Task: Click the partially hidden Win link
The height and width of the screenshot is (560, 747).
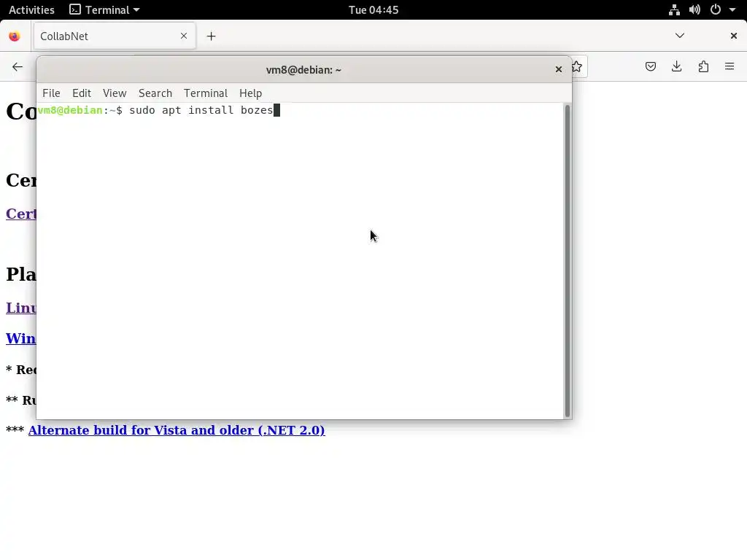Action: coord(21,338)
